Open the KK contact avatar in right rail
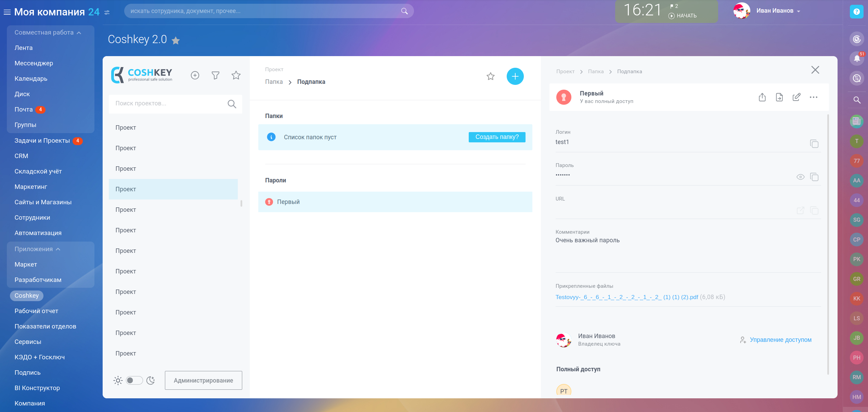The image size is (868, 412). pyautogui.click(x=857, y=299)
